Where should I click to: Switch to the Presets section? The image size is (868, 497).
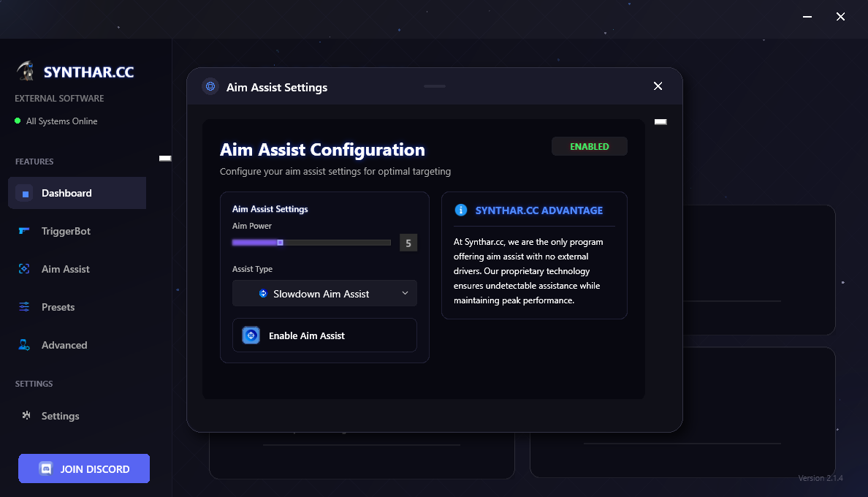point(58,307)
